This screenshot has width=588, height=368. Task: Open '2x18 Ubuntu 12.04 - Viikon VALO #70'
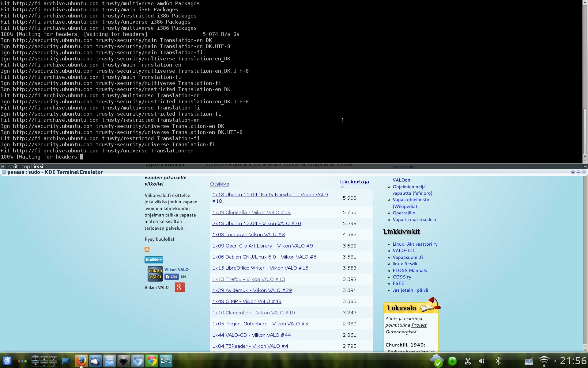click(257, 224)
